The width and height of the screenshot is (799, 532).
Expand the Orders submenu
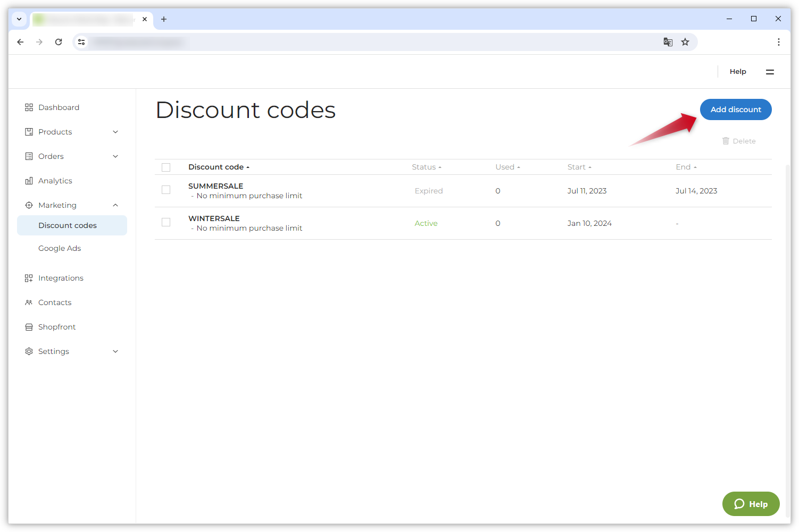[115, 156]
